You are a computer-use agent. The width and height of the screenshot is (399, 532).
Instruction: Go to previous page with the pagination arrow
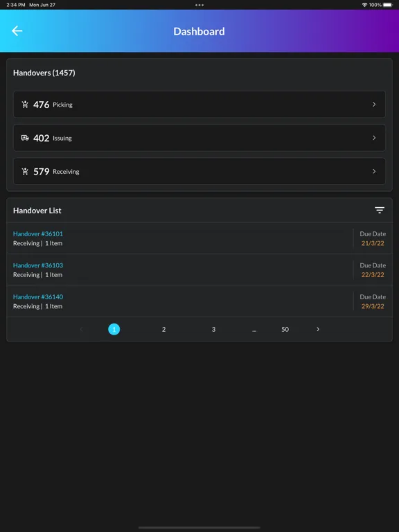click(81, 329)
